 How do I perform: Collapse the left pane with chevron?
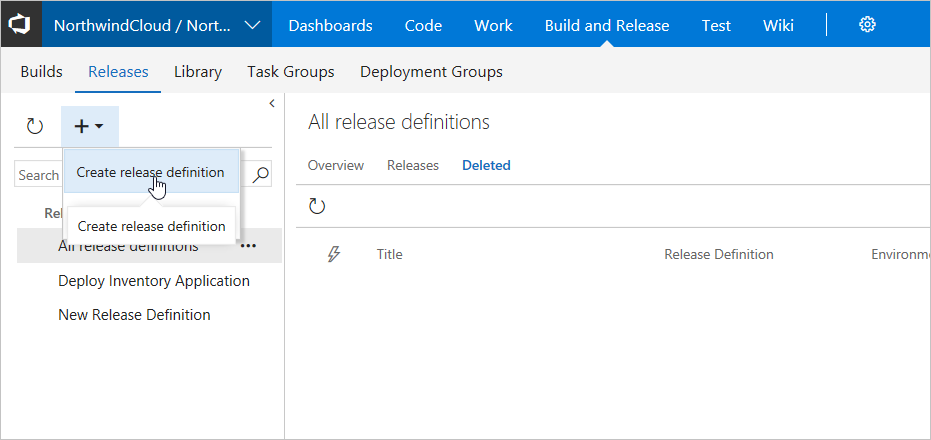(272, 103)
